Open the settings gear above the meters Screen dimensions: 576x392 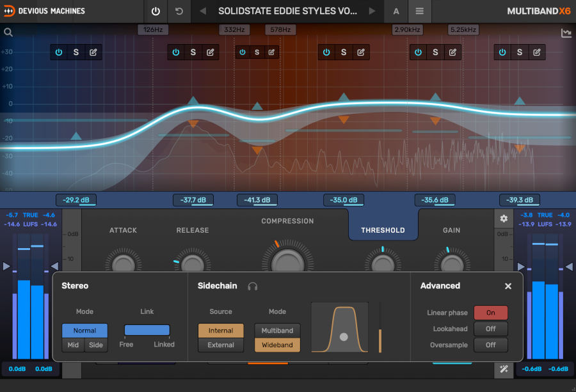click(x=503, y=218)
